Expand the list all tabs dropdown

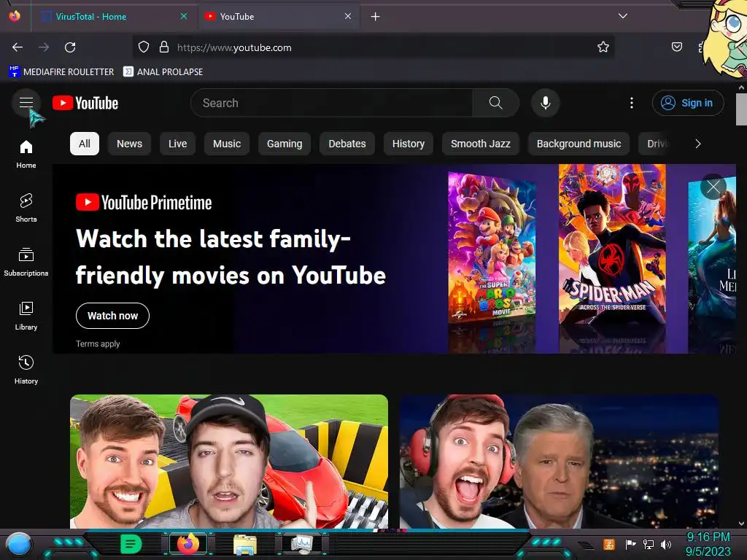(x=623, y=16)
